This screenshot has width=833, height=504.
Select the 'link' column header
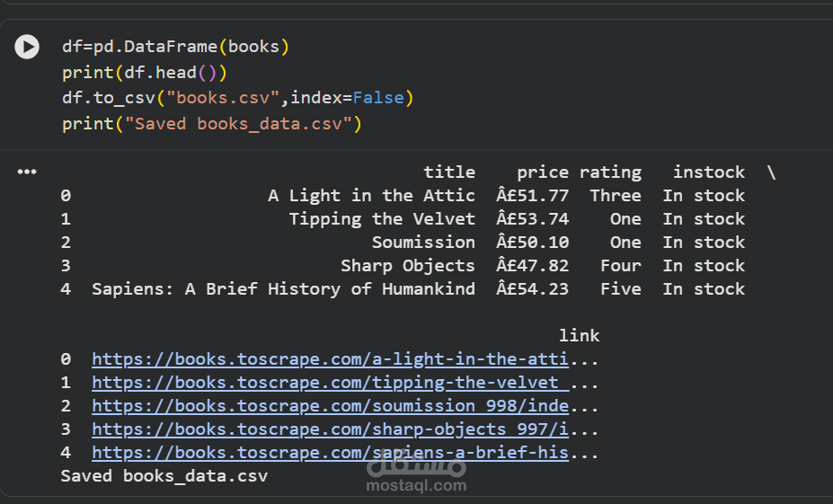[x=579, y=336]
